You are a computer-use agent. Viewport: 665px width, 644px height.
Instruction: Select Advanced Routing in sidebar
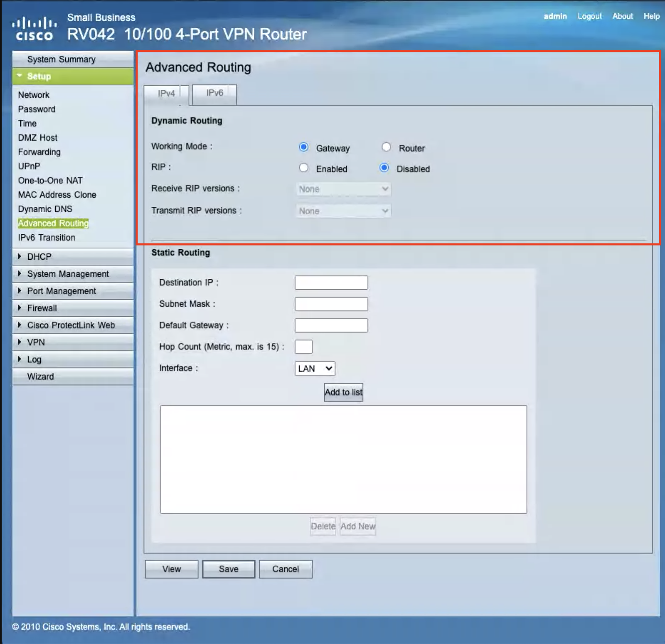click(x=53, y=224)
